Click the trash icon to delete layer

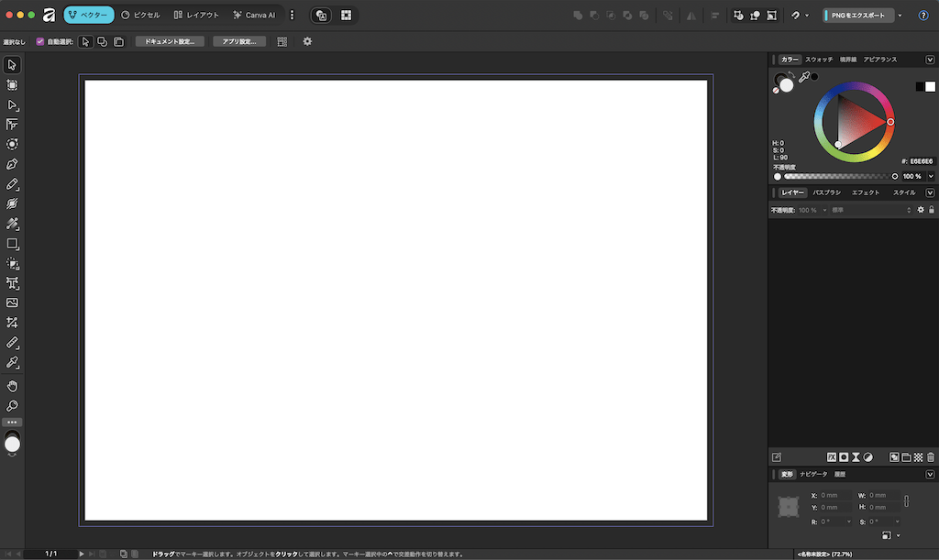tap(931, 456)
